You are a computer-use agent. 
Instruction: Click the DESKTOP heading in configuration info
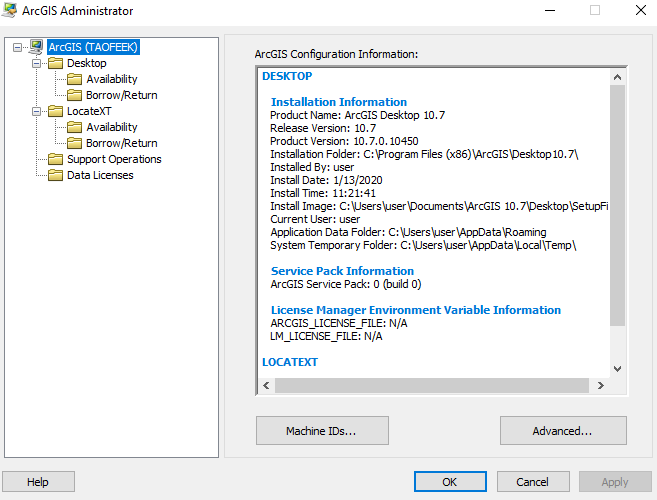287,76
